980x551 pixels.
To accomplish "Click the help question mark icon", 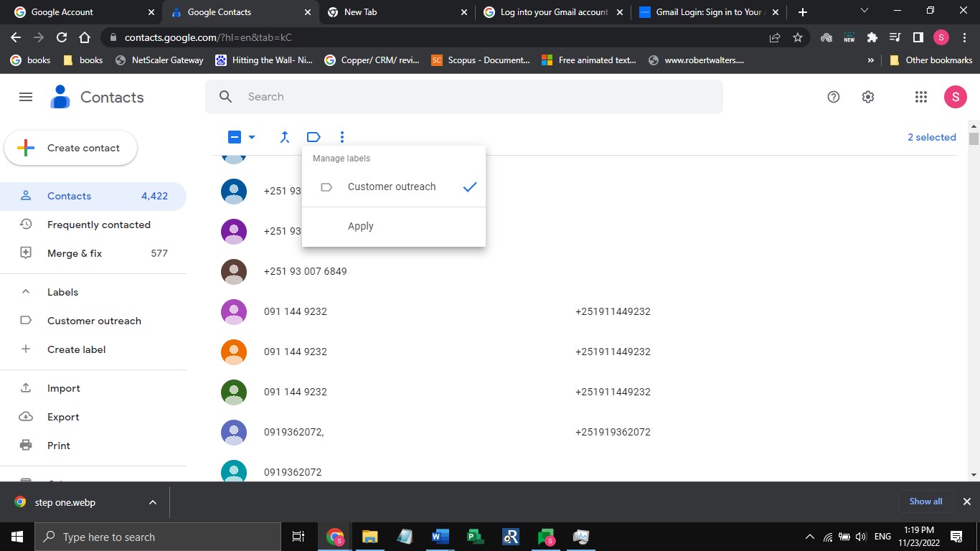I will pos(834,97).
